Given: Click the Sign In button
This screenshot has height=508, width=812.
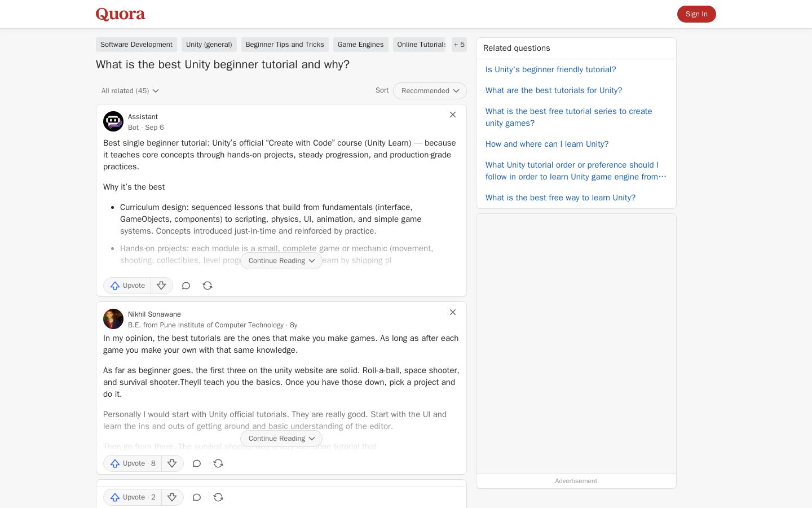Looking at the screenshot, I should 696,14.
